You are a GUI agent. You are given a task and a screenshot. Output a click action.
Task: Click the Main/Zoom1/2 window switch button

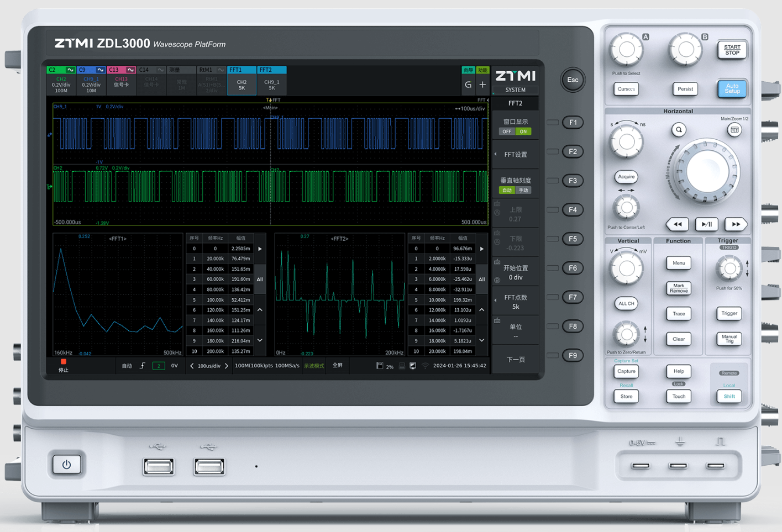734,130
